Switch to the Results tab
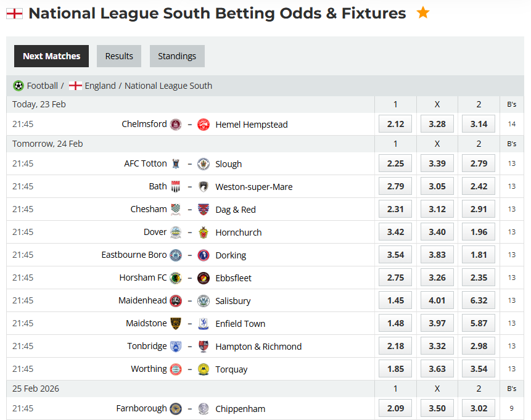This screenshot has height=420, width=531. coord(118,56)
